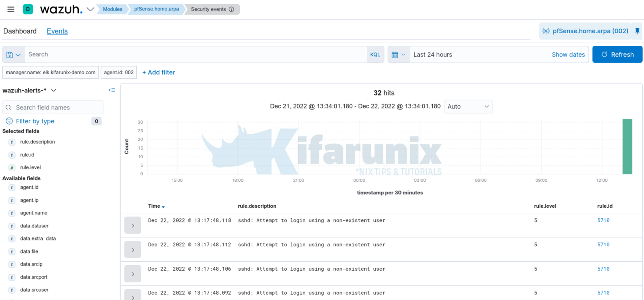
Task: Open the Auto interval dropdown
Action: click(x=468, y=107)
